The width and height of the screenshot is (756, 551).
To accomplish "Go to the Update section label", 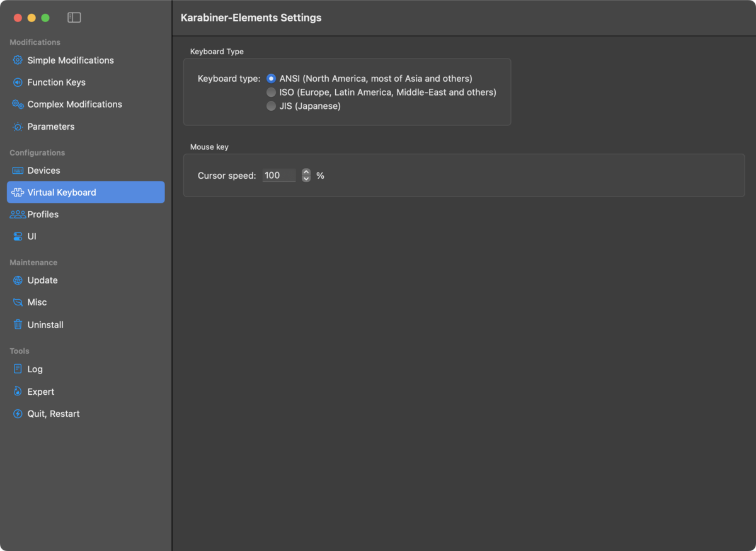I will click(x=43, y=280).
